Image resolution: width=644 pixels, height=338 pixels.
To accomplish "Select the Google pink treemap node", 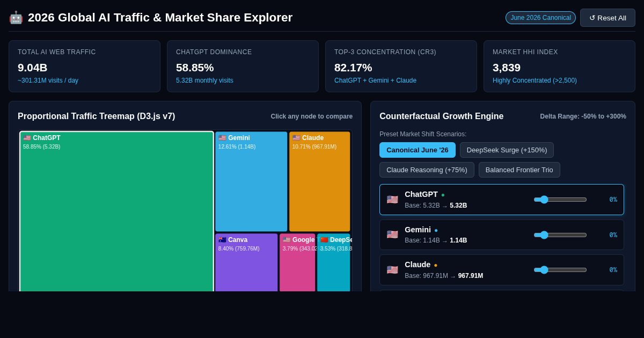I will [297, 262].
